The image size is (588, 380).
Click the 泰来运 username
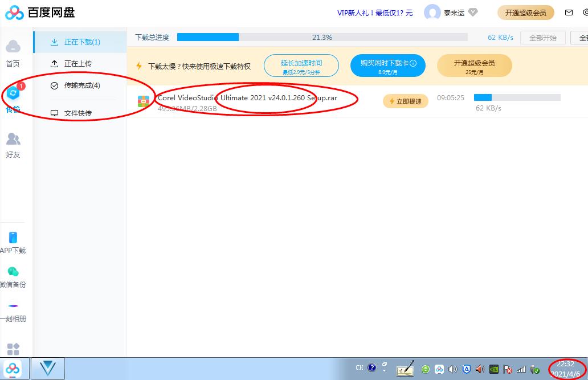point(454,13)
